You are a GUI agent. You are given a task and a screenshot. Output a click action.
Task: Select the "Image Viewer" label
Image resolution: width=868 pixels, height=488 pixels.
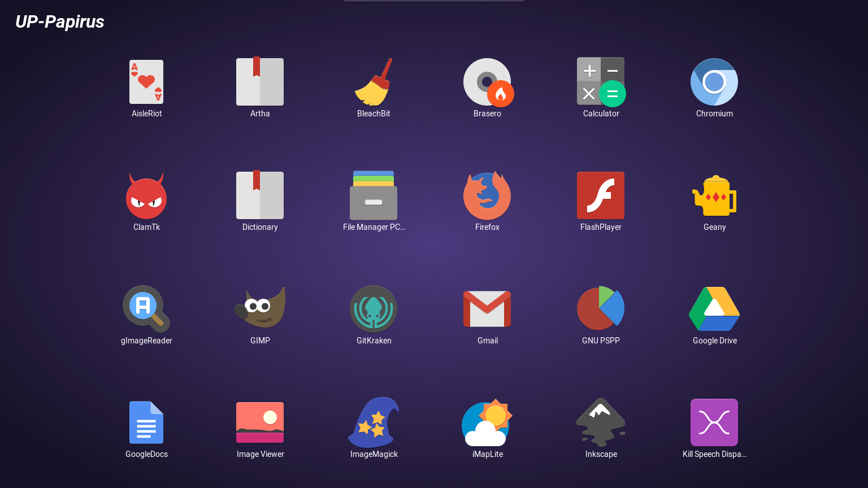point(260,454)
